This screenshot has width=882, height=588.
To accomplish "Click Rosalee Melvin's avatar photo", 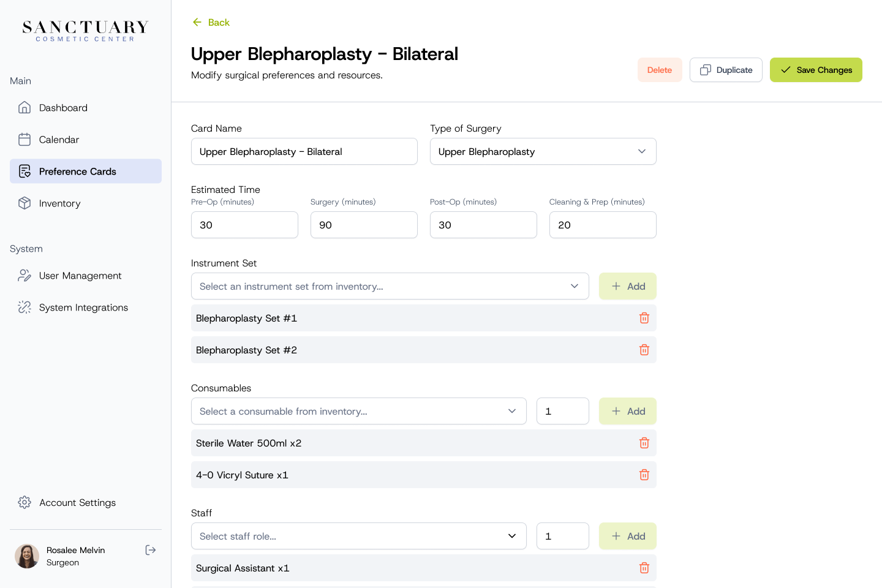I will tap(27, 556).
